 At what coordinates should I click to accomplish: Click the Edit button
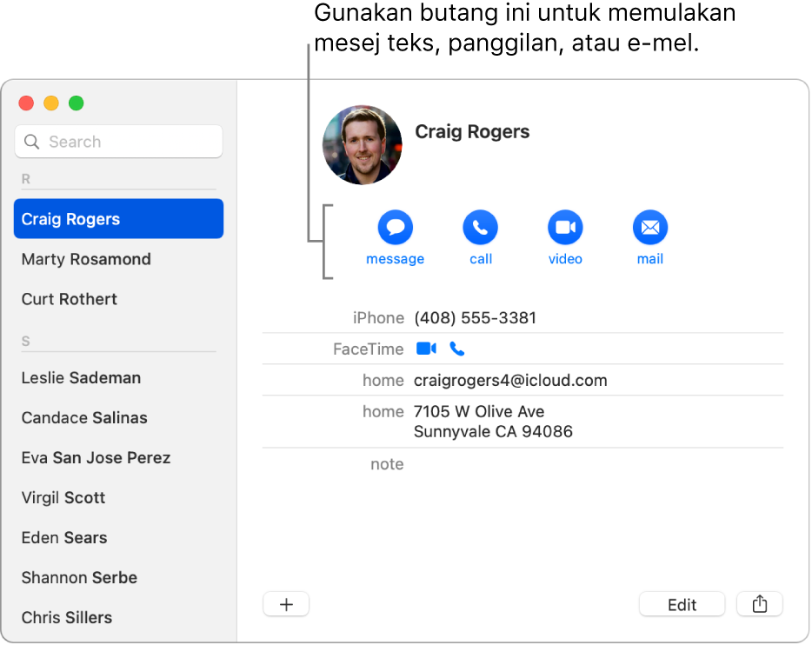(682, 605)
